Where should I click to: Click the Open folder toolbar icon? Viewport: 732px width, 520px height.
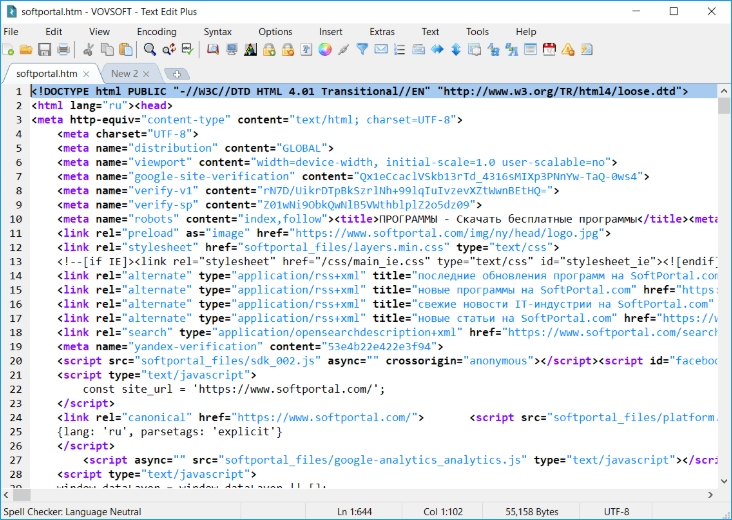26,49
